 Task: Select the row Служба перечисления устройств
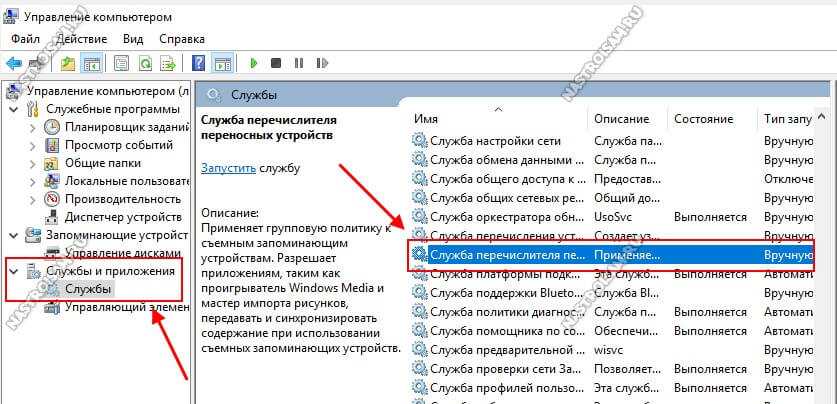click(x=613, y=235)
